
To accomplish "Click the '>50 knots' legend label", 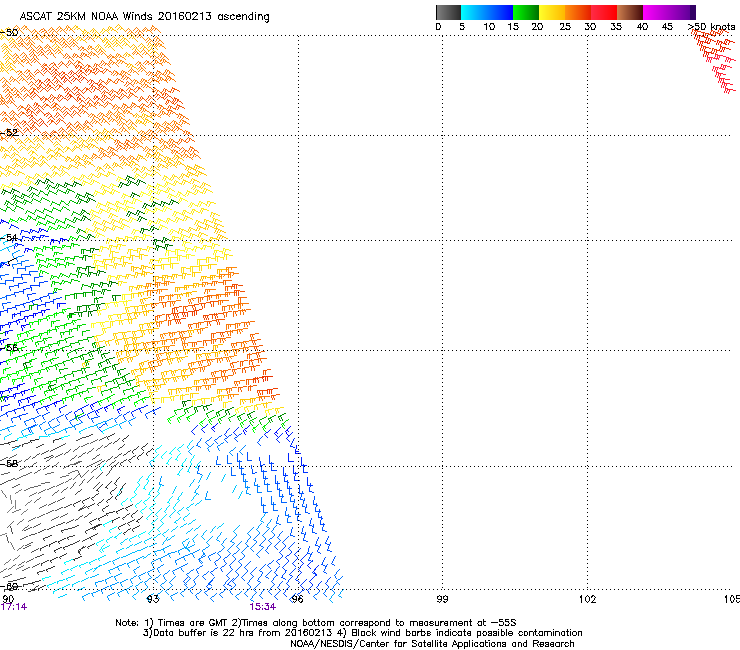I will coord(711,27).
